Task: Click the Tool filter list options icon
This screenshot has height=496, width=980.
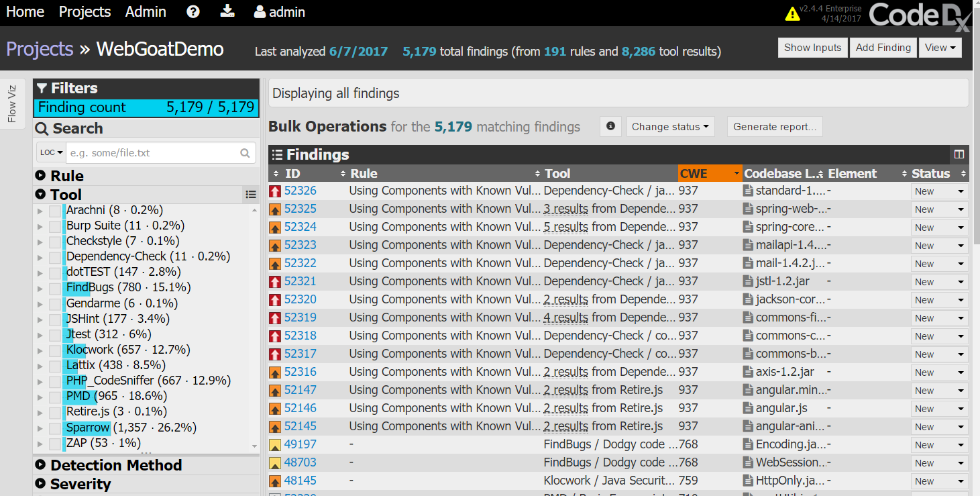Action: 250,195
